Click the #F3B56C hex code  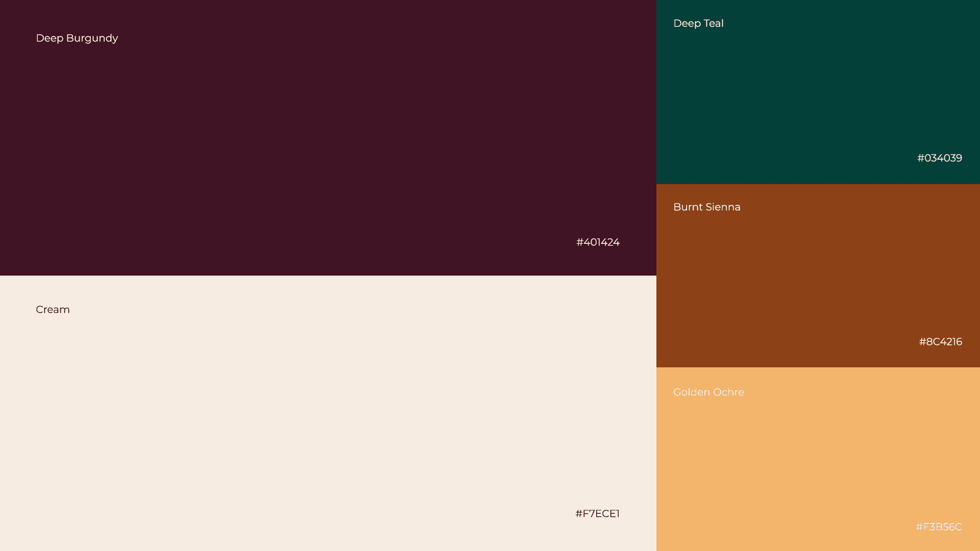[x=939, y=527]
